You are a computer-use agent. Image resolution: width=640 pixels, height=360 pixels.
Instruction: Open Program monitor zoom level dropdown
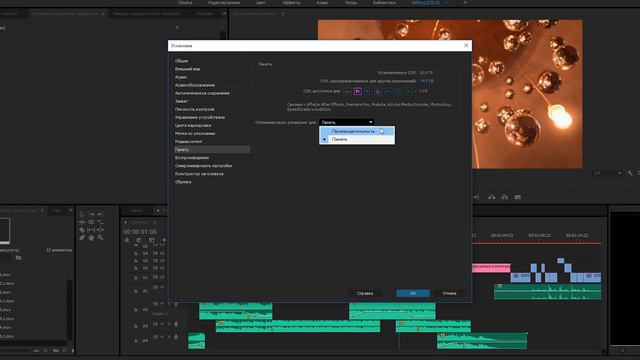point(607,173)
